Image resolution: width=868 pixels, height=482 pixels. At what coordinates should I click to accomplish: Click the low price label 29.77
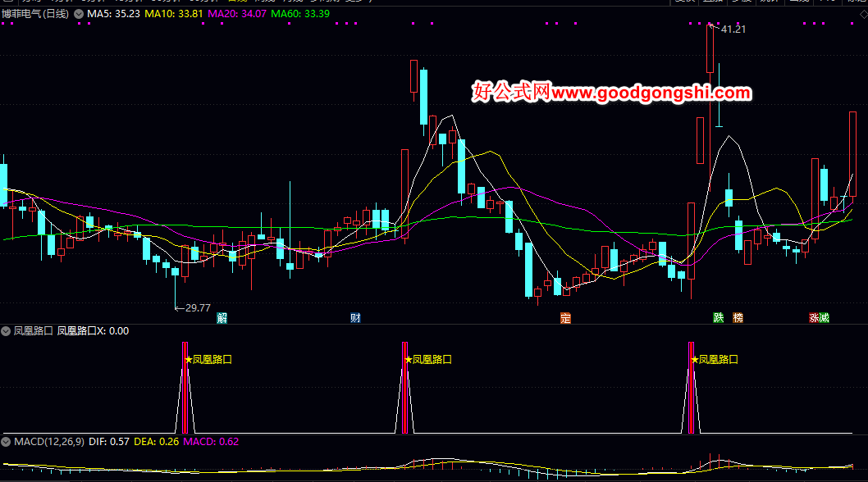tap(198, 307)
